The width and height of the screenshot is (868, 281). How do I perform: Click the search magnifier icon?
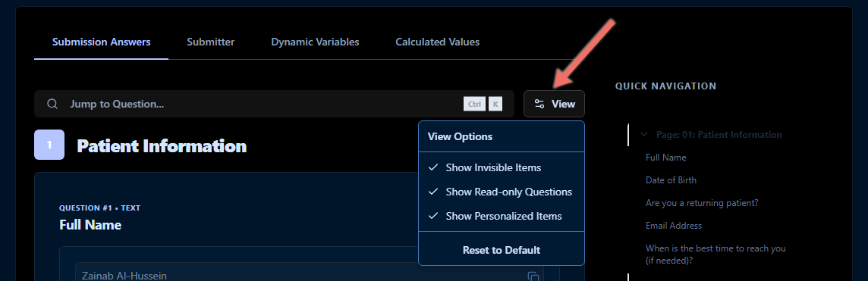click(x=52, y=104)
